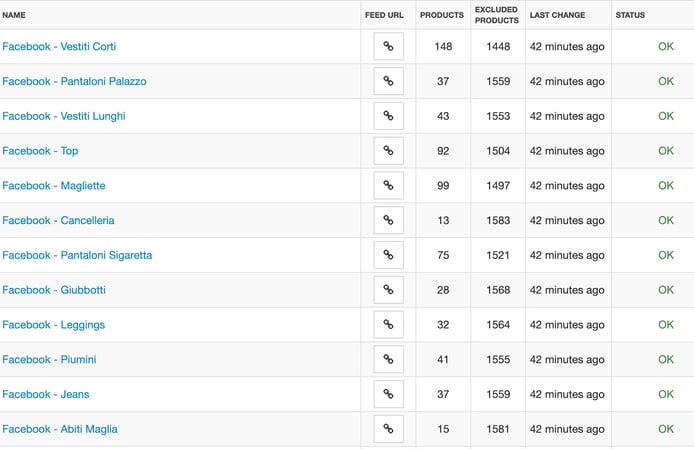
Task: Select excluded products value 1555
Action: pos(498,360)
